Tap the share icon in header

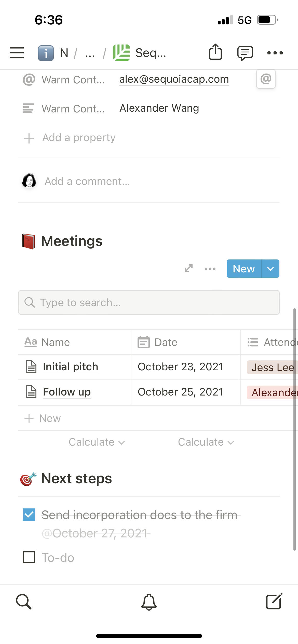point(215,52)
